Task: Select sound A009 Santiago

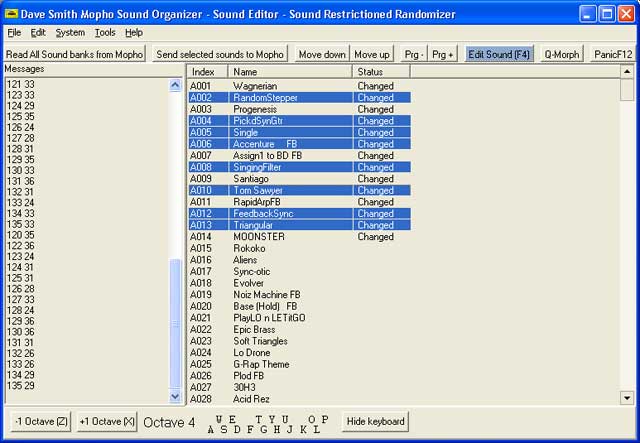Action: [x=300, y=179]
